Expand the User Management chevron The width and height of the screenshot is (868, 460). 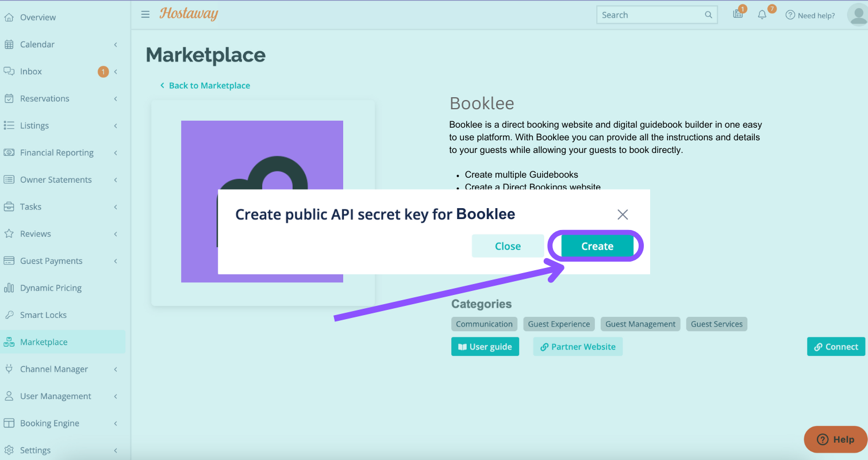(x=116, y=396)
